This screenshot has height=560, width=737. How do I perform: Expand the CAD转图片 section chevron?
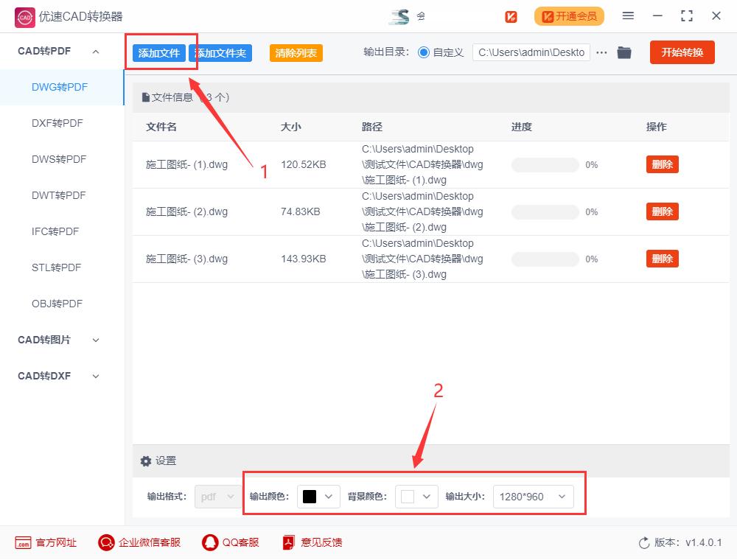96,340
